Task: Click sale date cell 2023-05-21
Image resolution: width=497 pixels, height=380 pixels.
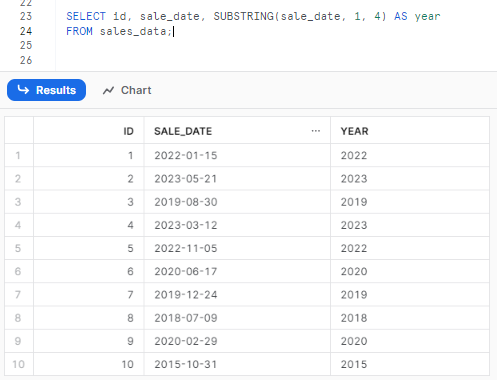Action: 237,179
